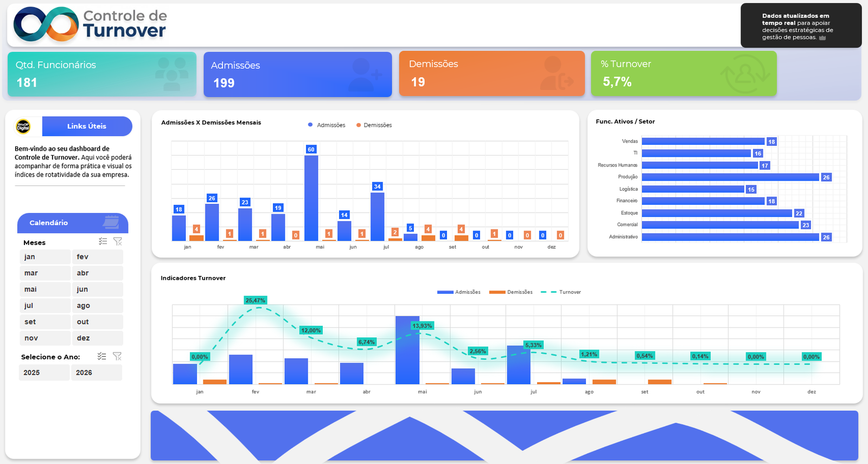Screen dimensions: 868x464
Task: Click the infinity logo of Controle de Turnover
Action: [46, 25]
